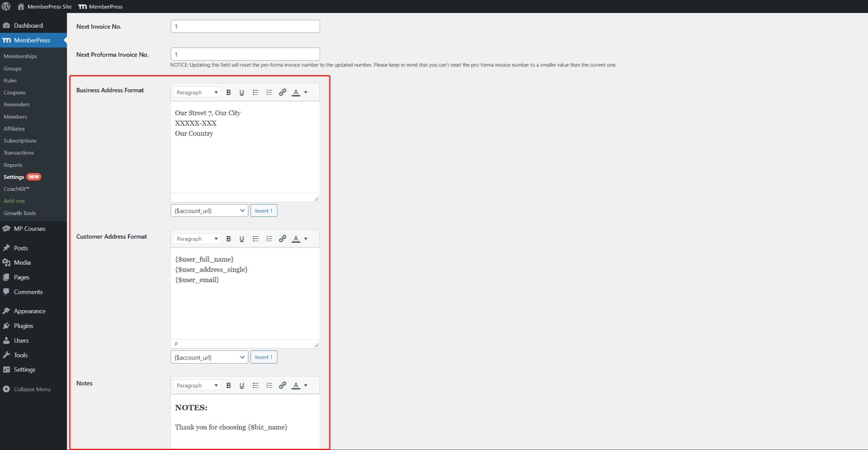
Task: Expand text color arrow in Customer Address toolbar
Action: click(x=306, y=239)
